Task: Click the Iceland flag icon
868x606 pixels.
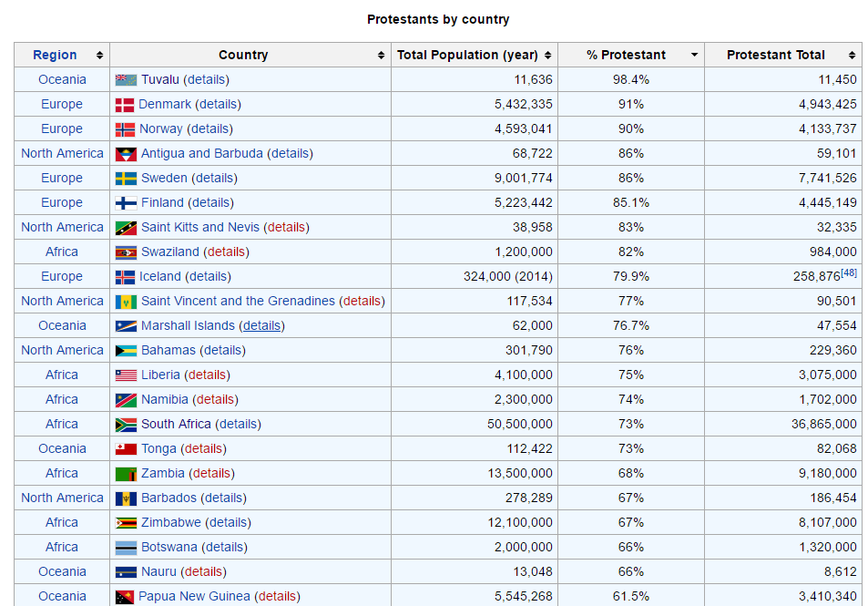Action: [125, 277]
